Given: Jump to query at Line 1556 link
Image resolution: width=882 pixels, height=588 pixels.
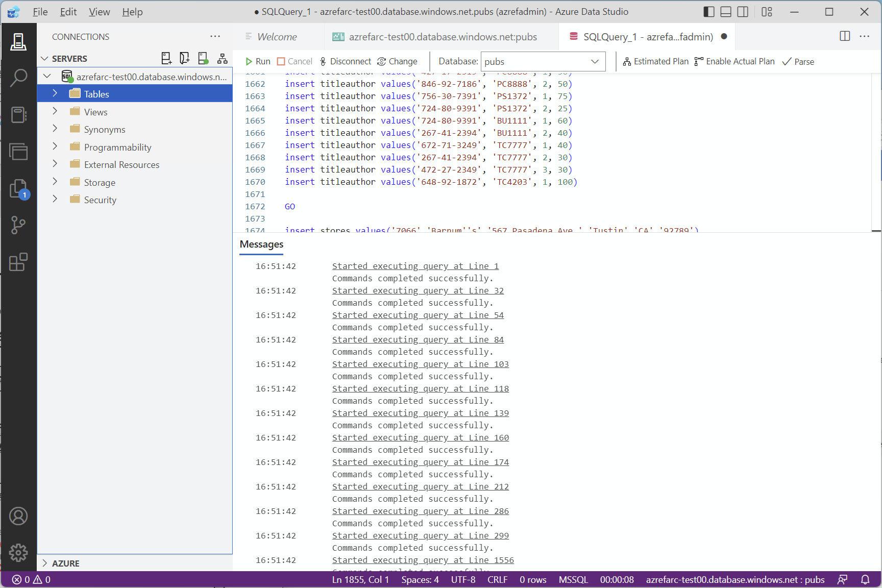Looking at the screenshot, I should click(x=423, y=560).
